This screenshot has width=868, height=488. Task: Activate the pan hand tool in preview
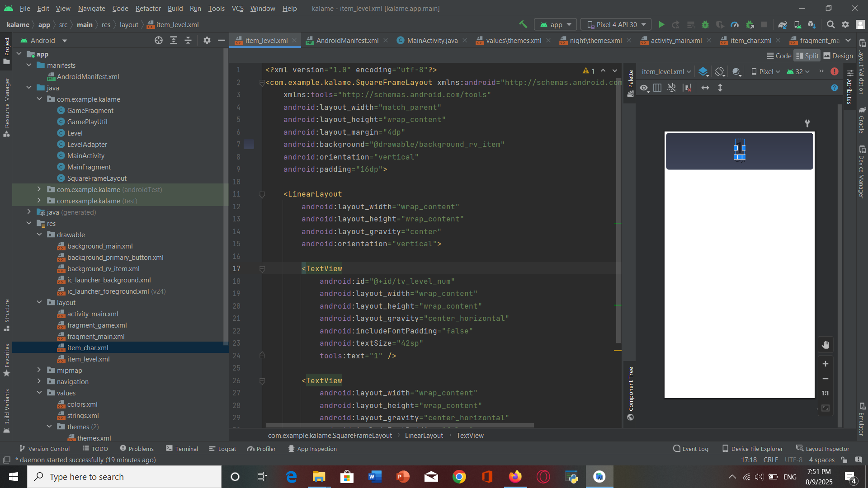(826, 345)
